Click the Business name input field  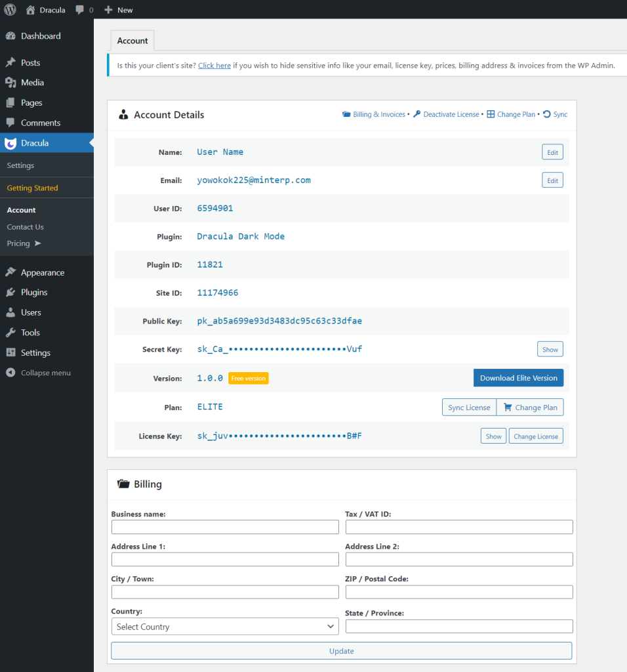[x=225, y=527]
